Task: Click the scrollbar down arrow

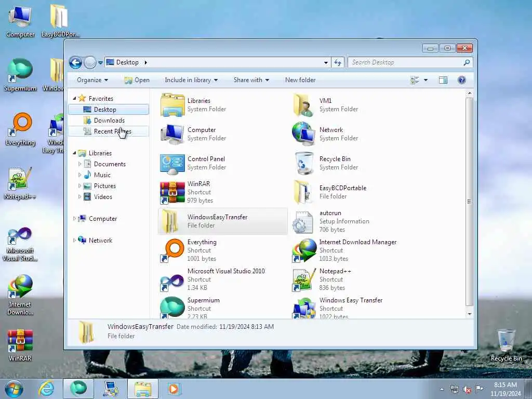Action: tap(470, 314)
